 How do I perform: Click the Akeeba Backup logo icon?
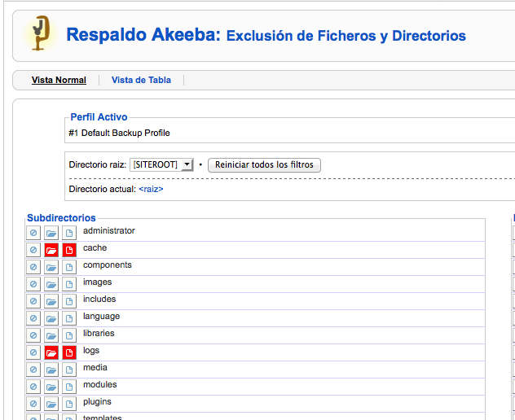41,33
